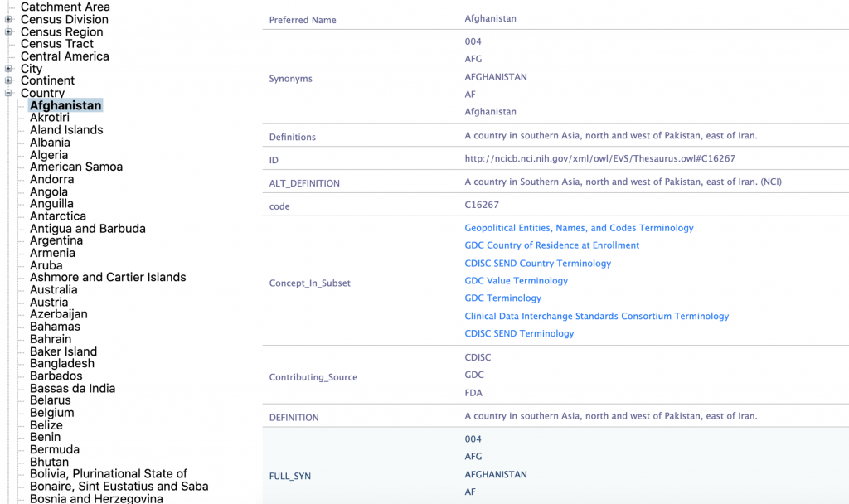Open Geopolitical Entities, Names, and Codes Terminology link

click(579, 228)
